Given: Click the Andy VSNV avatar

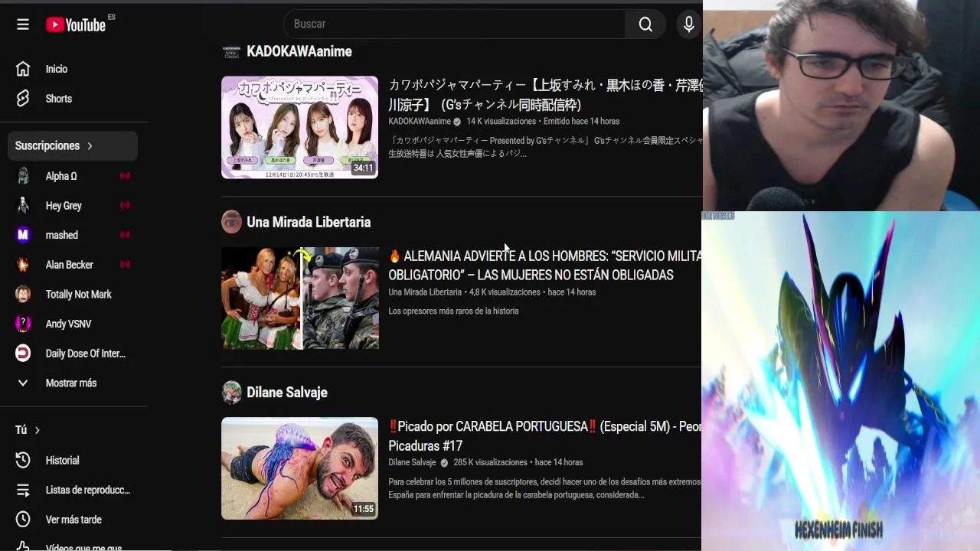Looking at the screenshot, I should 23,324.
